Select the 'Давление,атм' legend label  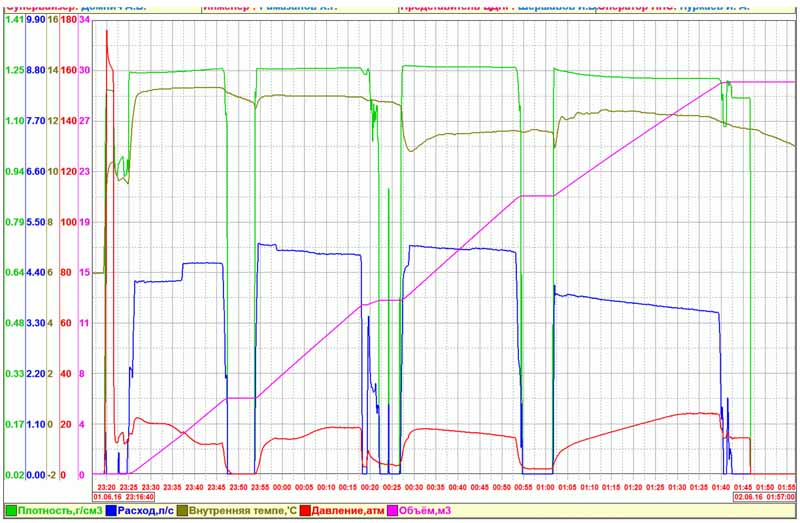point(348,511)
